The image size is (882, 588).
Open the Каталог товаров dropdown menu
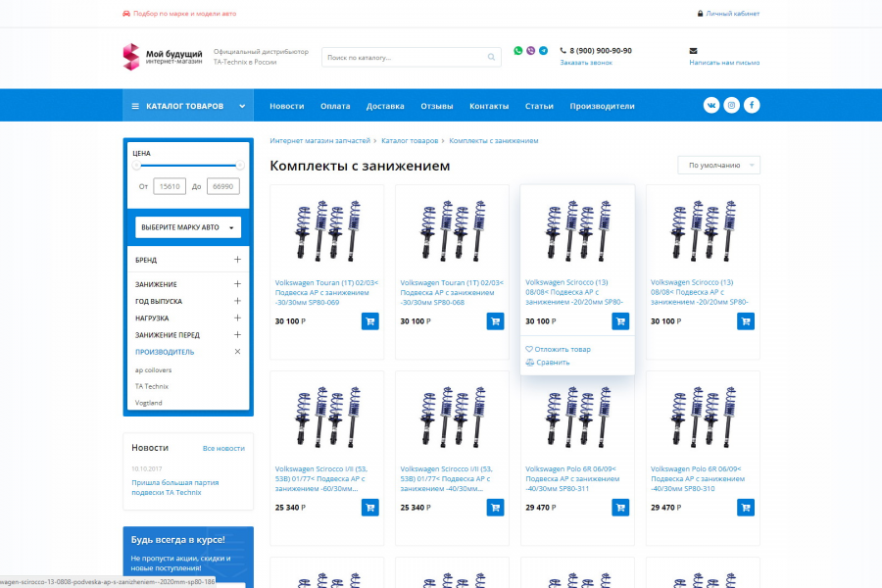(188, 106)
